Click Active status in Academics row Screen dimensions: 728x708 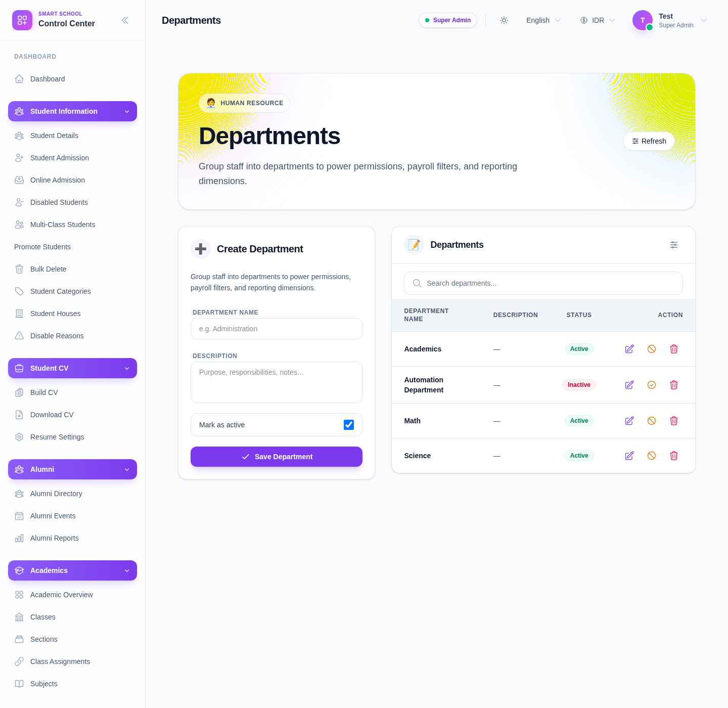tap(579, 349)
